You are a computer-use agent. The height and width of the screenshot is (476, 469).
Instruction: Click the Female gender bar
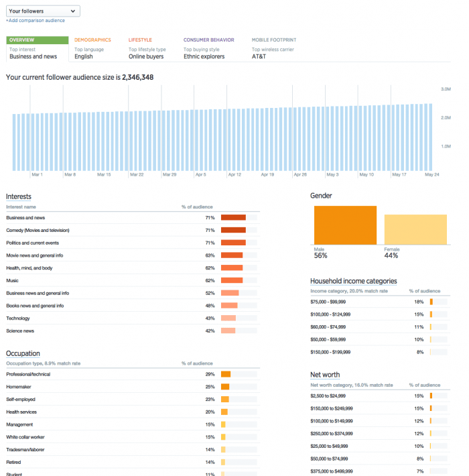tap(415, 230)
